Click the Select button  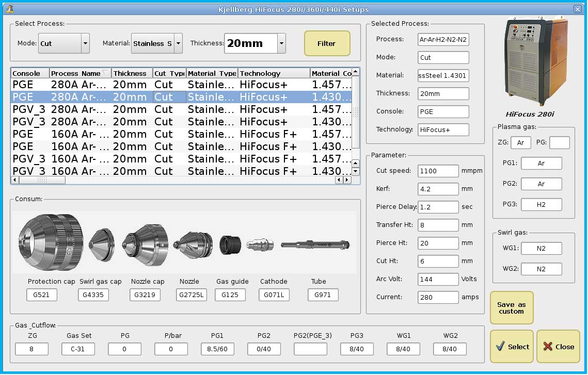tap(512, 347)
